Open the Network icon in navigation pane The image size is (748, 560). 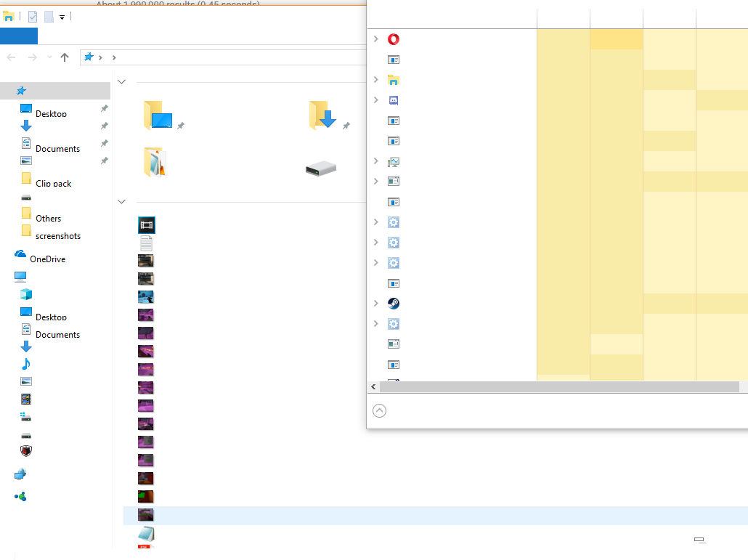[20, 474]
